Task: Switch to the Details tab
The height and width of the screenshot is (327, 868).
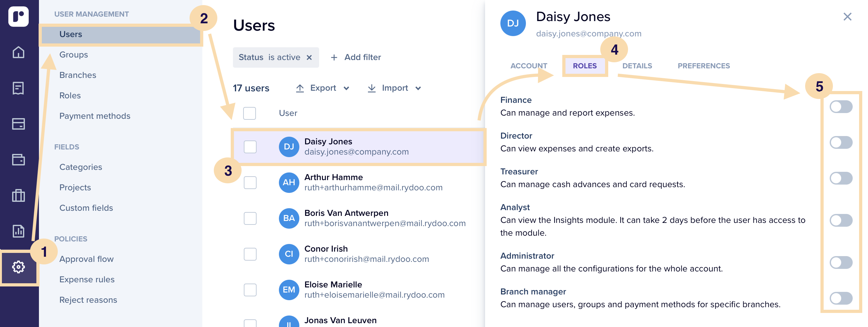Action: [x=637, y=66]
